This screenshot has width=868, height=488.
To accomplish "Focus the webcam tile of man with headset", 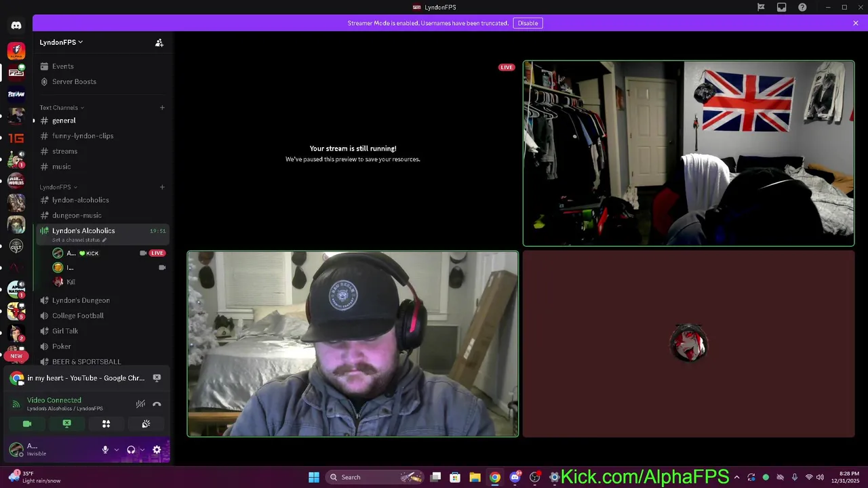I will point(353,344).
